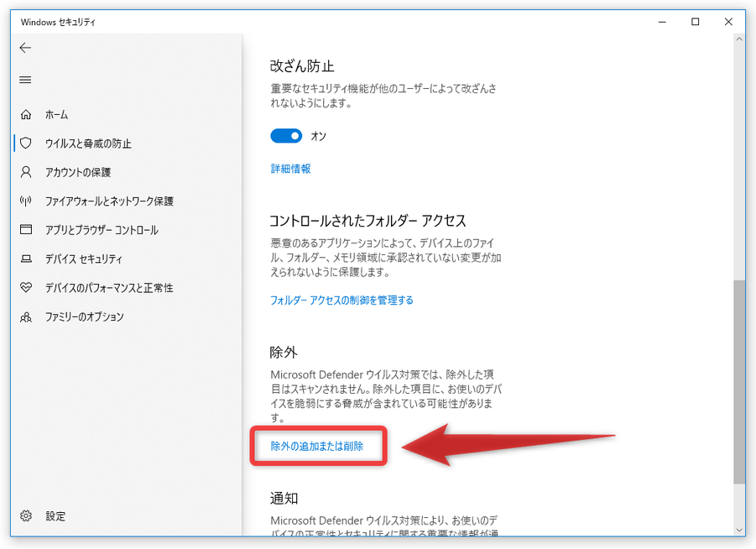
Task: Open ホーム in the sidebar
Action: coord(56,115)
